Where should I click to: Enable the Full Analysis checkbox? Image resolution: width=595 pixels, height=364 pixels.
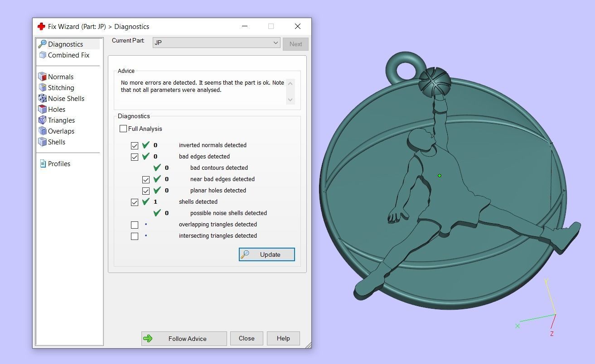coord(123,129)
